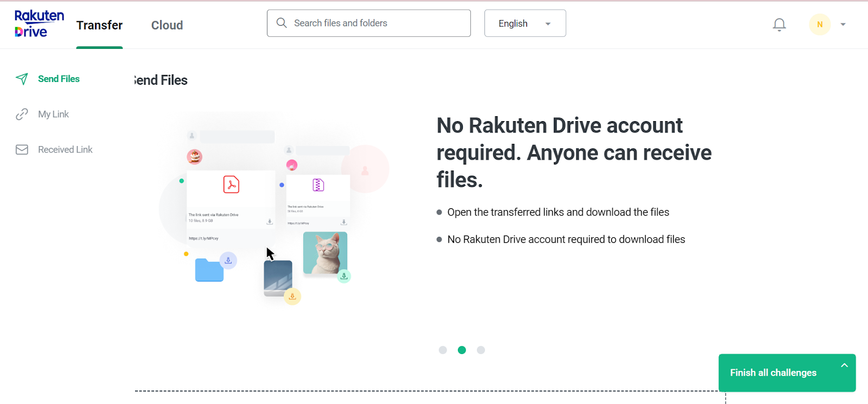
Task: Open the Finish all challenges panel
Action: (x=787, y=373)
